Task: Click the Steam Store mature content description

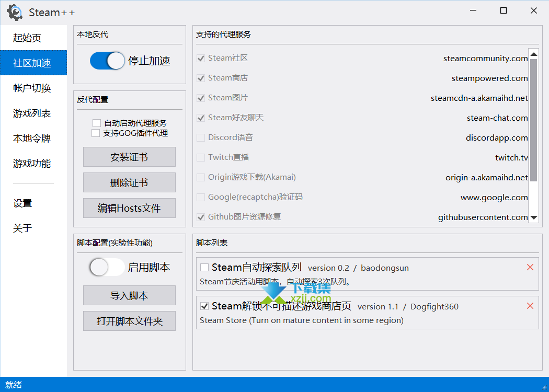Action: (302, 320)
